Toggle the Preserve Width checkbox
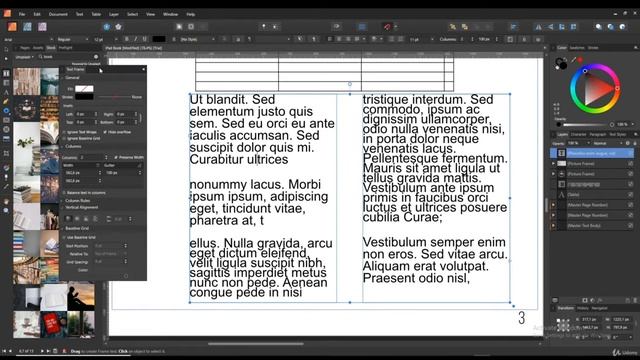The image size is (640, 360). click(x=116, y=158)
